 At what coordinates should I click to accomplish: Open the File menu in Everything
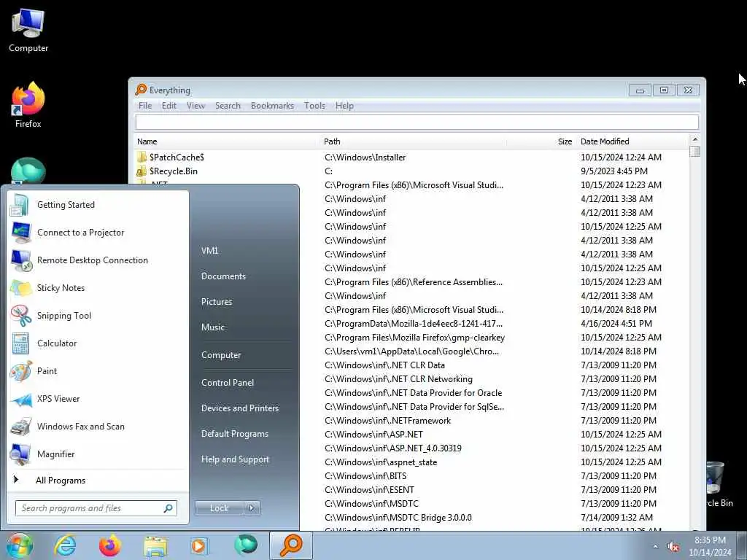(145, 106)
